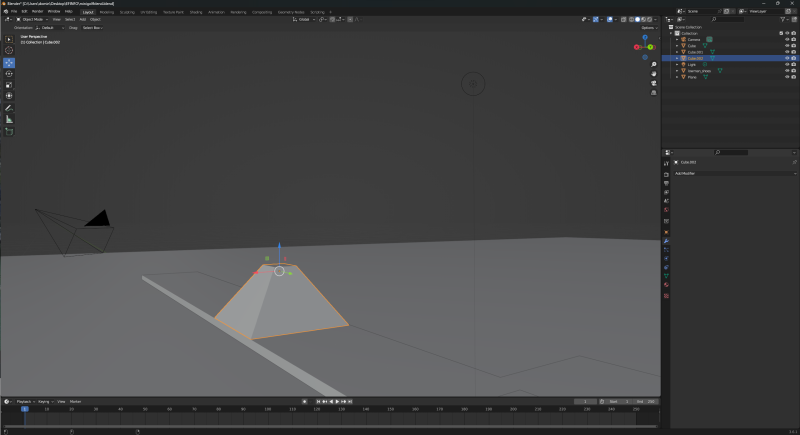
Task: Open the Global transform orientation dropdown
Action: click(304, 19)
